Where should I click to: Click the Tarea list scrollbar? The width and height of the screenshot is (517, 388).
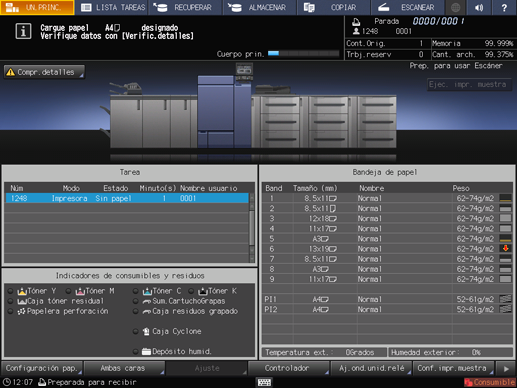tap(252, 228)
